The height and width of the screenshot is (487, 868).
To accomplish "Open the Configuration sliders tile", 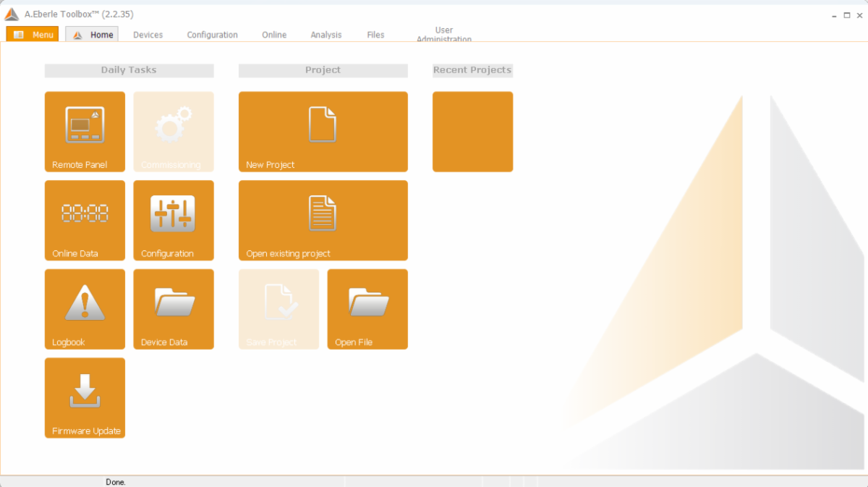I will 174,220.
